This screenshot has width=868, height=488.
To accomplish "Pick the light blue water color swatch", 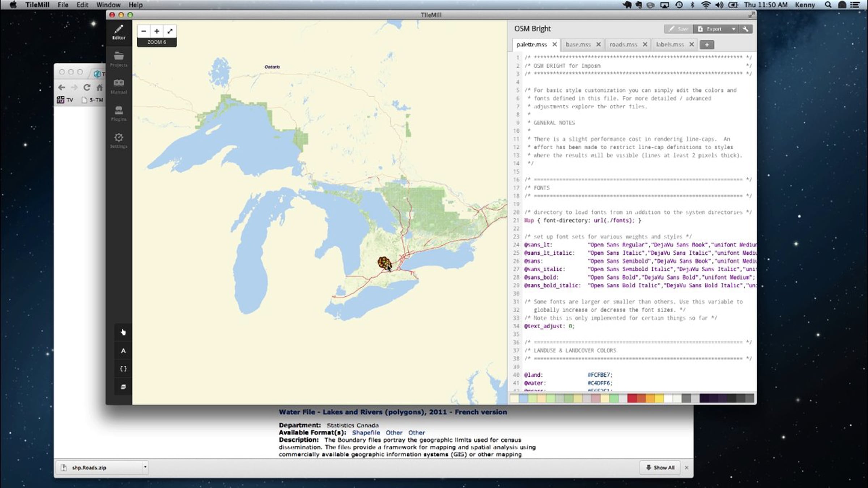I will [523, 398].
